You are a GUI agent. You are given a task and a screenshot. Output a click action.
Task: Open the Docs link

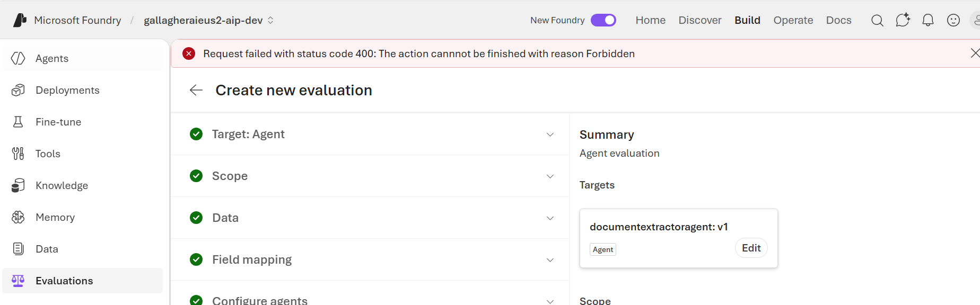click(x=838, y=20)
